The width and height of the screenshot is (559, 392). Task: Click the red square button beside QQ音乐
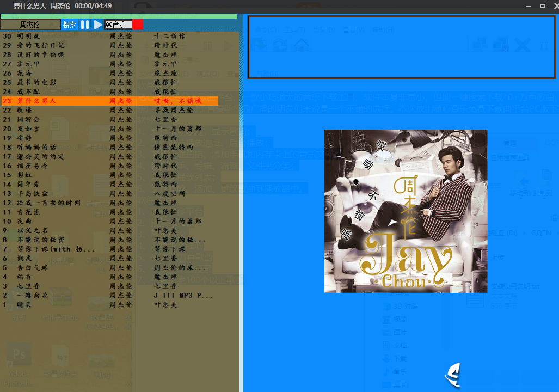pos(138,24)
